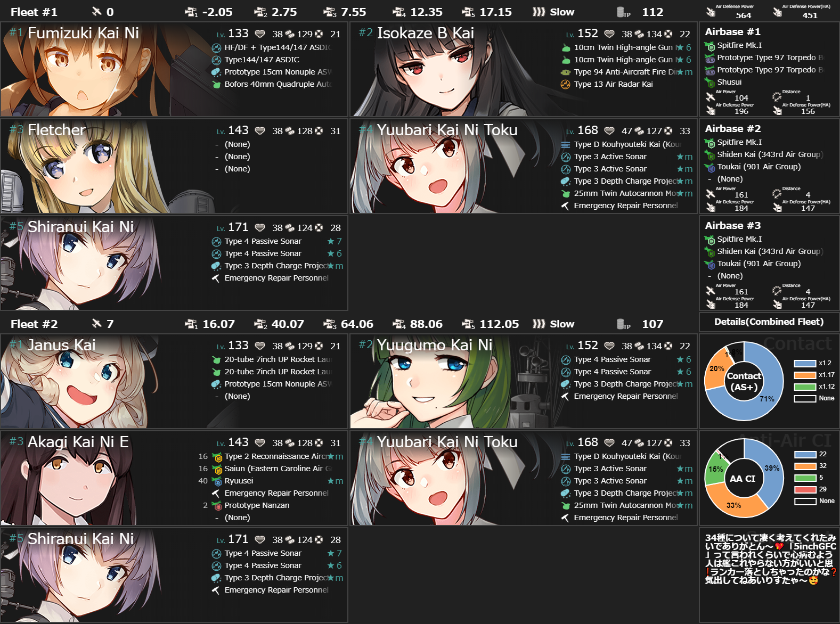Screen dimensions: 840x624
Task: Click the "Fleet #2" header label
Action: coord(34,324)
